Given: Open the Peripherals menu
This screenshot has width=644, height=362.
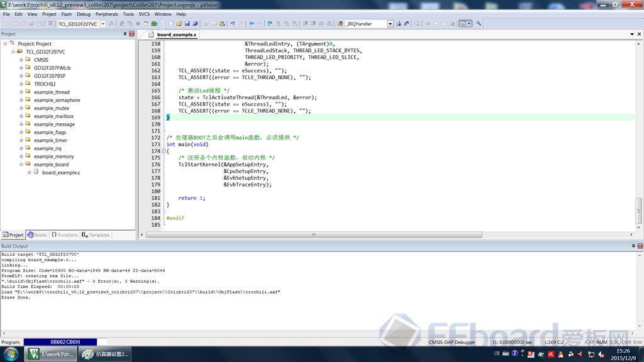Looking at the screenshot, I should tap(106, 14).
